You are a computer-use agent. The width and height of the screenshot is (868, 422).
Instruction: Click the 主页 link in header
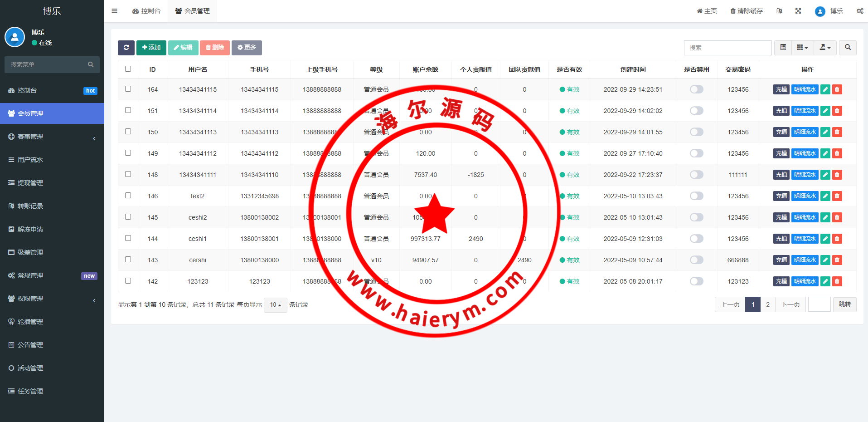click(707, 11)
